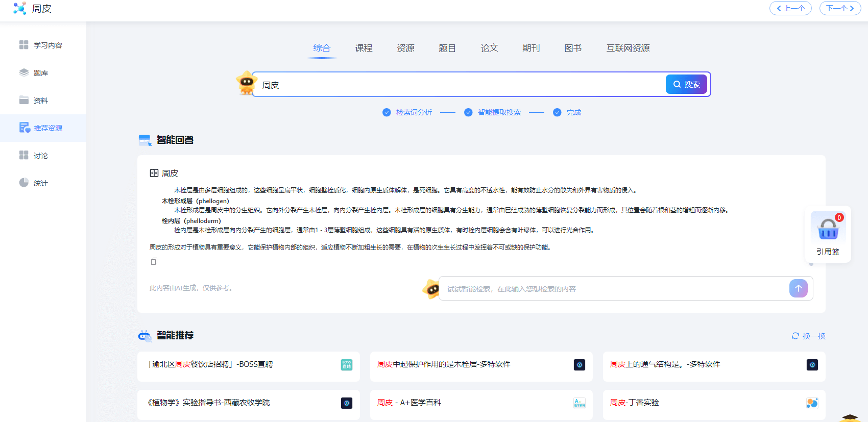868x422 pixels.
Task: Click the copy icon below the answer
Action: coord(154,261)
